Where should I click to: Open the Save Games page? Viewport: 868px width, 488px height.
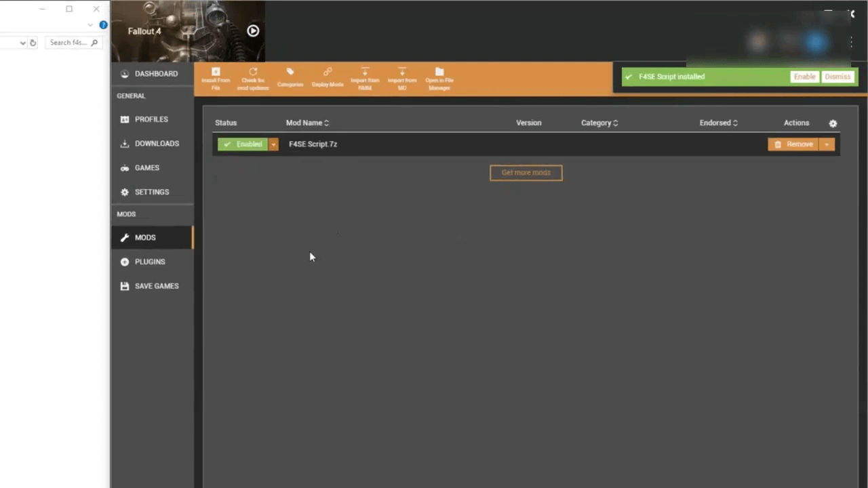click(x=153, y=286)
